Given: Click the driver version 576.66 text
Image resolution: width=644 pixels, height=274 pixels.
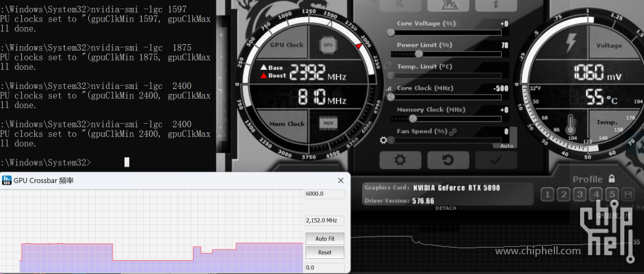Looking at the screenshot, I should (x=423, y=201).
